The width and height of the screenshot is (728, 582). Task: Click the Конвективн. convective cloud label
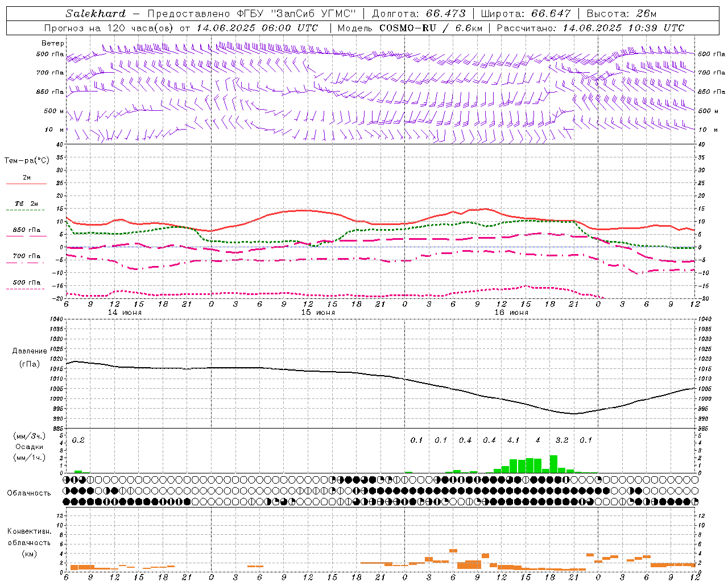point(29,531)
